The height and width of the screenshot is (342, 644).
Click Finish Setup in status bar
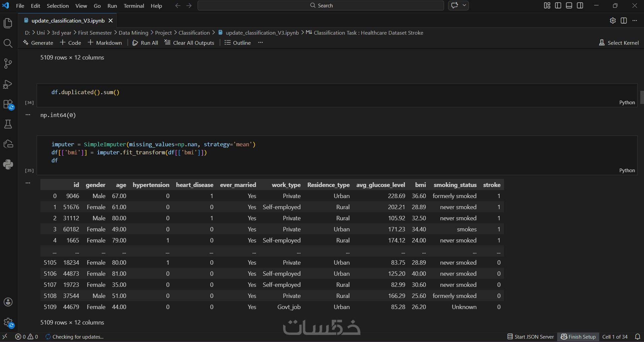tap(578, 337)
